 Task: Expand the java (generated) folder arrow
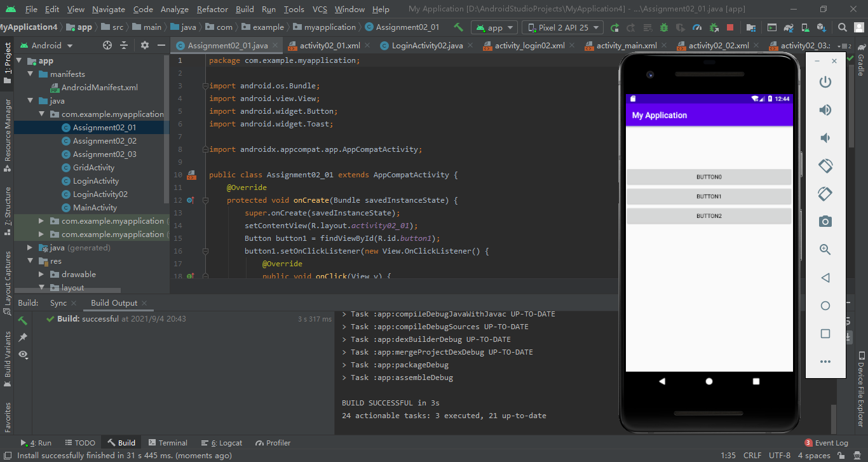click(30, 248)
